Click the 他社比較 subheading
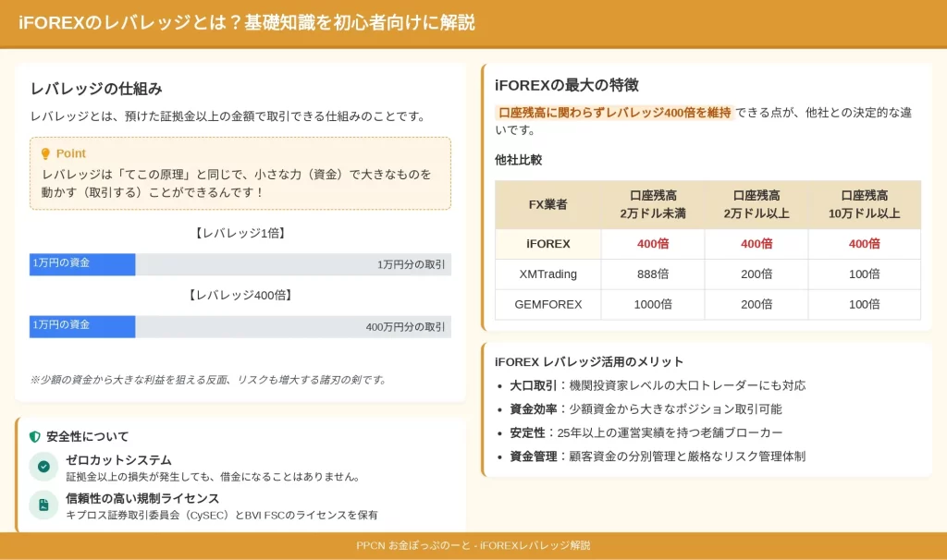Image resolution: width=947 pixels, height=560 pixels. (518, 160)
